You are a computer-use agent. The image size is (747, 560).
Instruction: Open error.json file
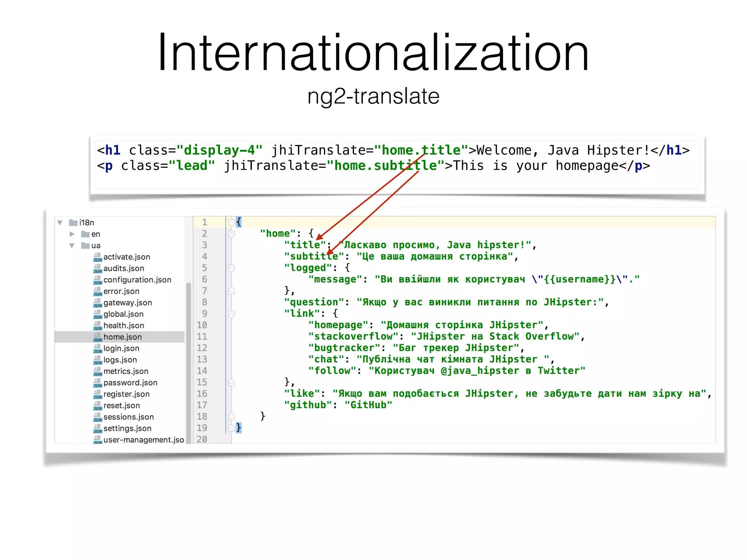click(121, 291)
